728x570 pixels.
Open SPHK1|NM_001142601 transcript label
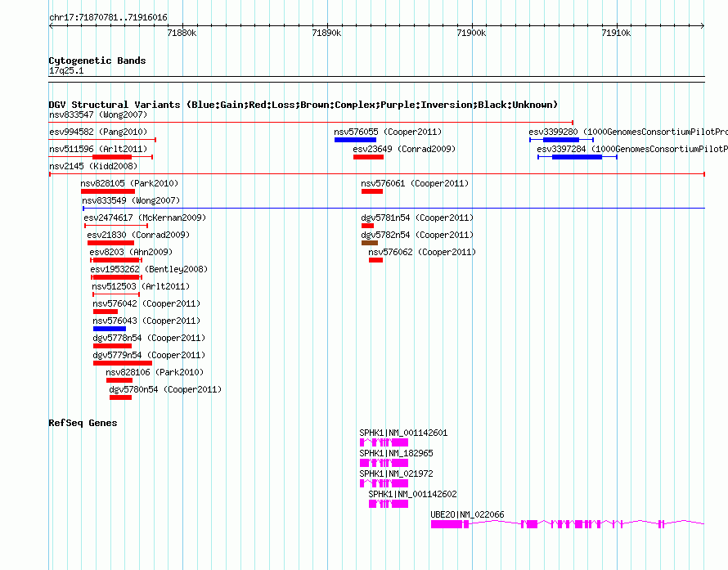403,433
